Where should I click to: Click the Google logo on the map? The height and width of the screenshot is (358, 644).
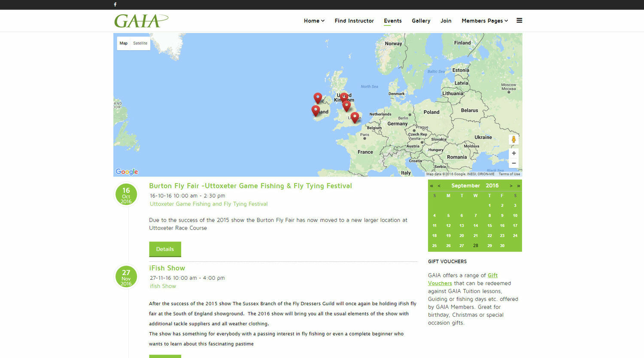click(x=127, y=171)
